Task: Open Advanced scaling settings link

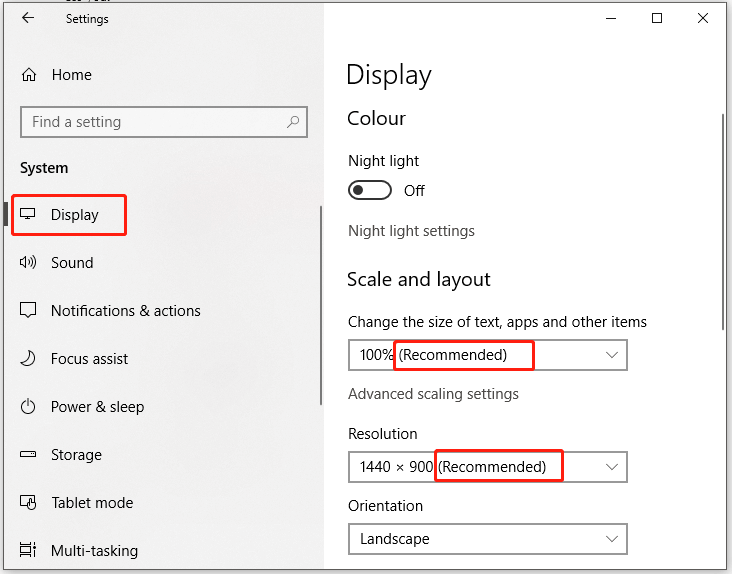Action: pyautogui.click(x=433, y=394)
